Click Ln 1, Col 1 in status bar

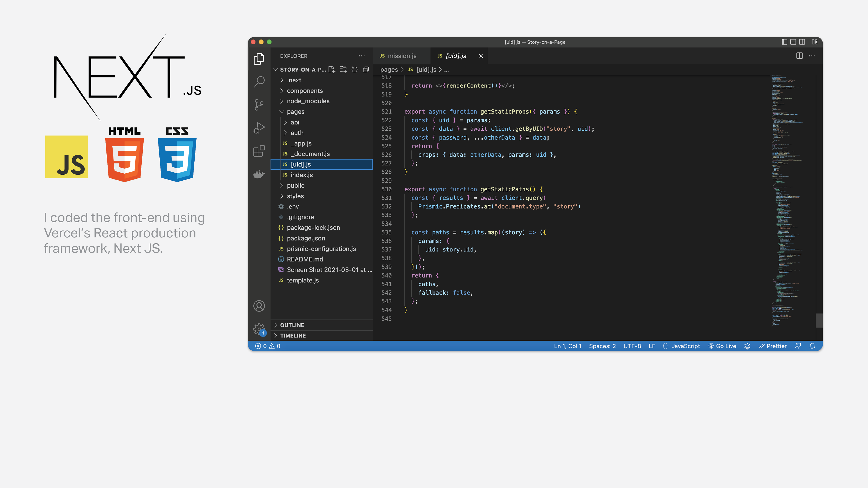tap(567, 346)
